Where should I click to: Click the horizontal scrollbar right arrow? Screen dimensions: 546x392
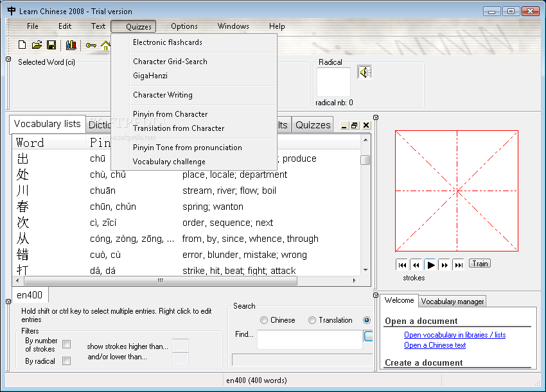point(355,280)
